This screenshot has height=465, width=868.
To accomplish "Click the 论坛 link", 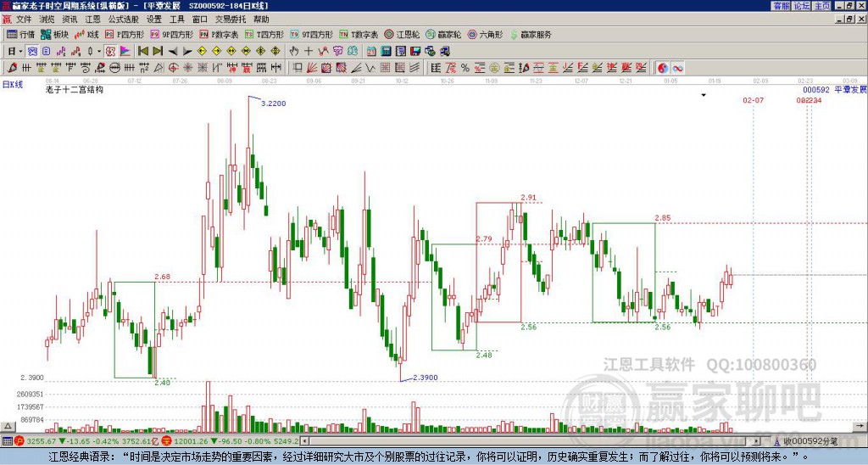I will click(x=801, y=6).
